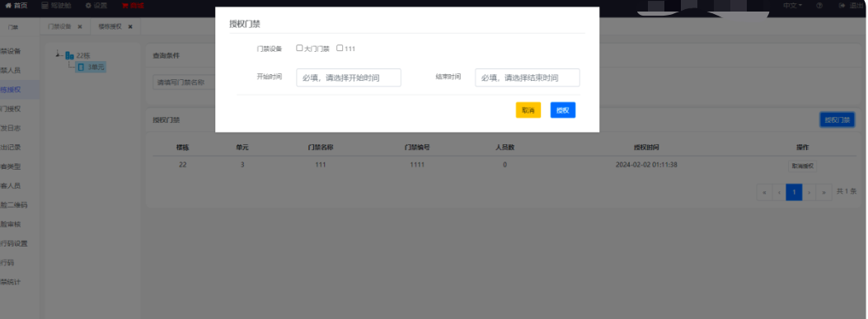Click the 开始时间 start time field
Image resolution: width=868 pixels, height=319 pixels.
pos(349,77)
